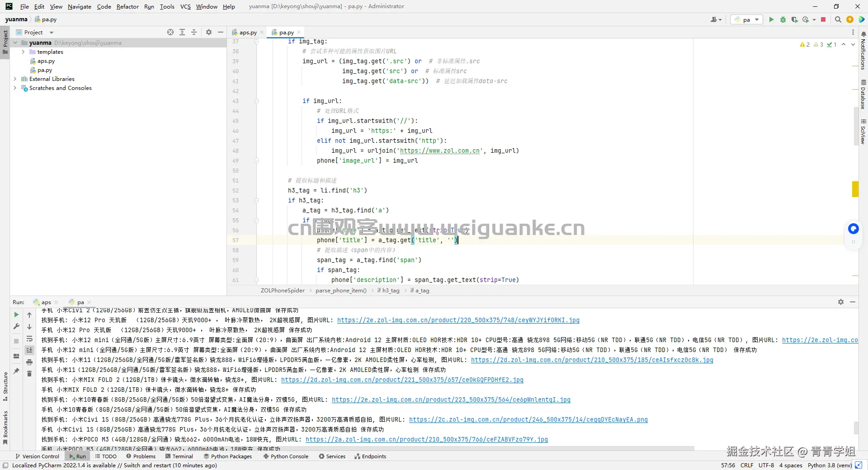
Task: Expand Scratches and Consoles in Project tree
Action: click(x=15, y=88)
